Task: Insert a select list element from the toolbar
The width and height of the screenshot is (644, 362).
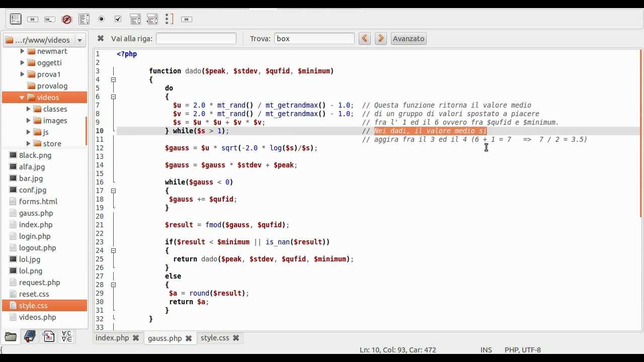Action: point(135,19)
